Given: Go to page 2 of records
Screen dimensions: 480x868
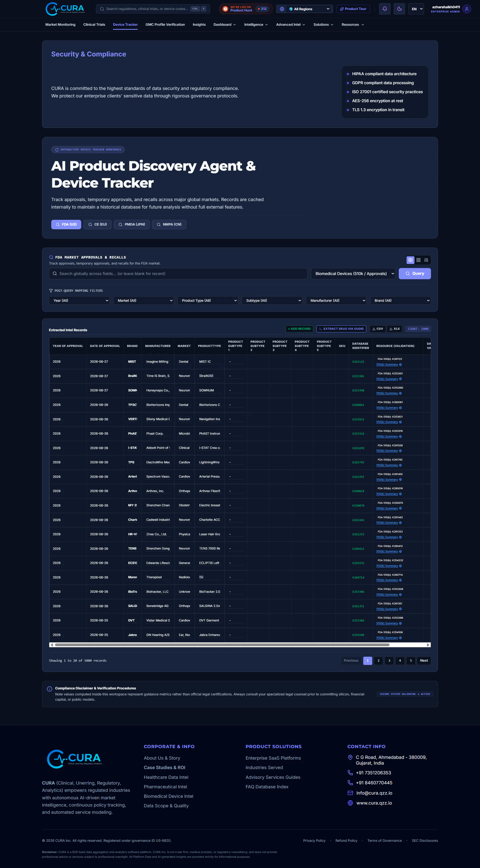Looking at the screenshot, I should tap(378, 660).
